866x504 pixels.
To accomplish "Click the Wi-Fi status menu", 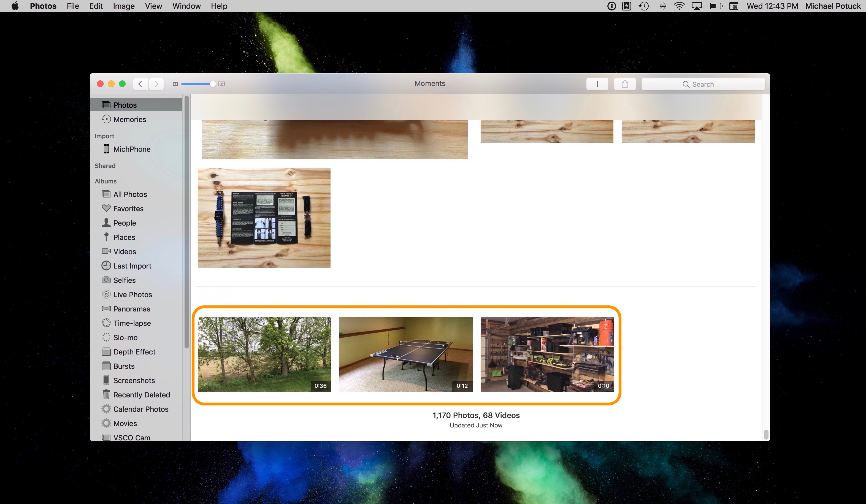I will pyautogui.click(x=679, y=6).
